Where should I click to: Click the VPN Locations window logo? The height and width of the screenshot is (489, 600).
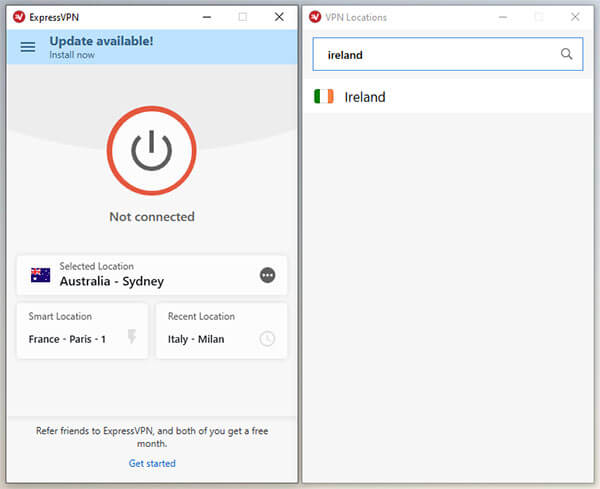(x=315, y=17)
